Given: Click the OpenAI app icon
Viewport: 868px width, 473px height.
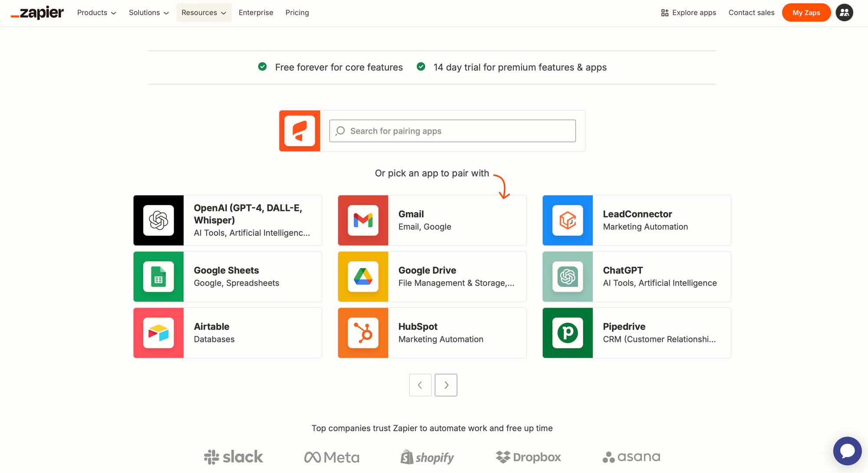Looking at the screenshot, I should pyautogui.click(x=158, y=220).
